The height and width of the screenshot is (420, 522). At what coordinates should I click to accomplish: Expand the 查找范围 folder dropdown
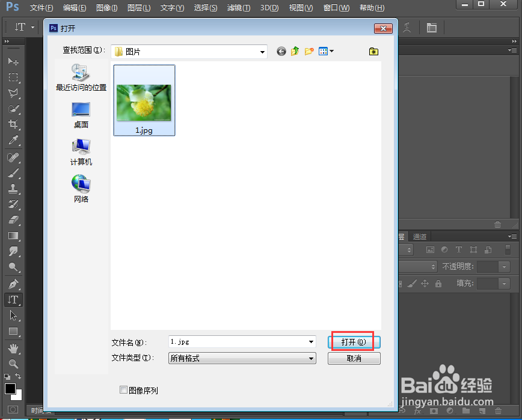(262, 52)
